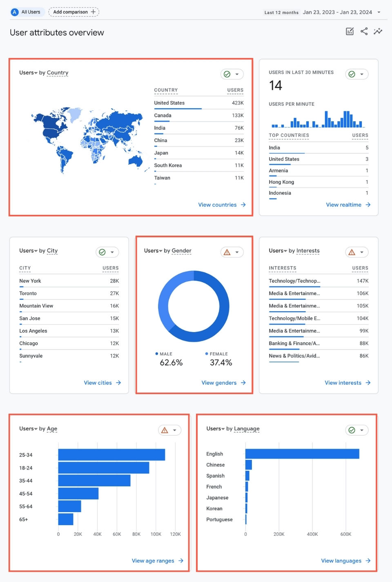Open the Insights sparkle icon
The width and height of the screenshot is (392, 582).
378,31
